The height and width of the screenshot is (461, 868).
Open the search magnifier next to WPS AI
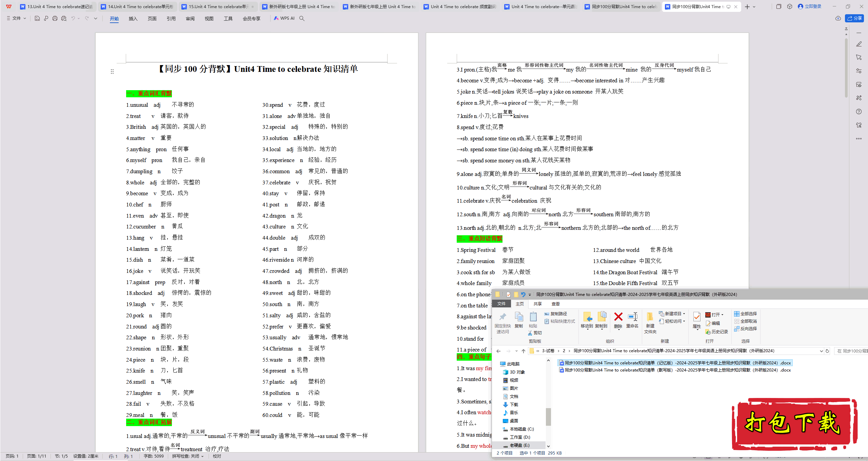coord(302,18)
